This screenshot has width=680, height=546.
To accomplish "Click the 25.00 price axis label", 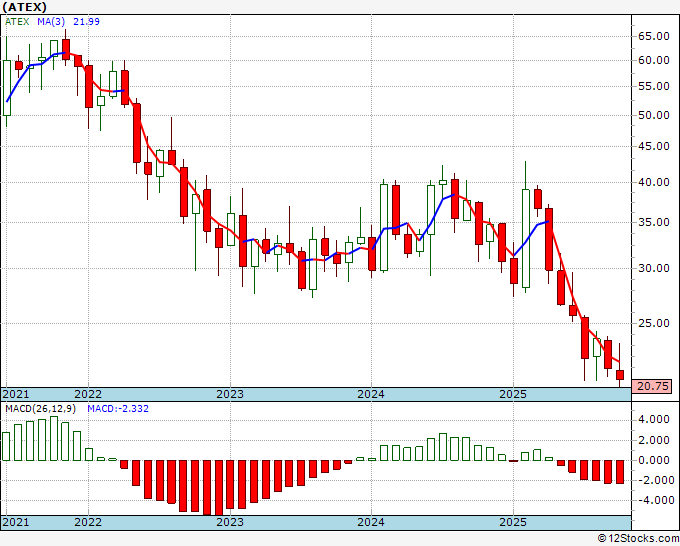I will pos(654,324).
